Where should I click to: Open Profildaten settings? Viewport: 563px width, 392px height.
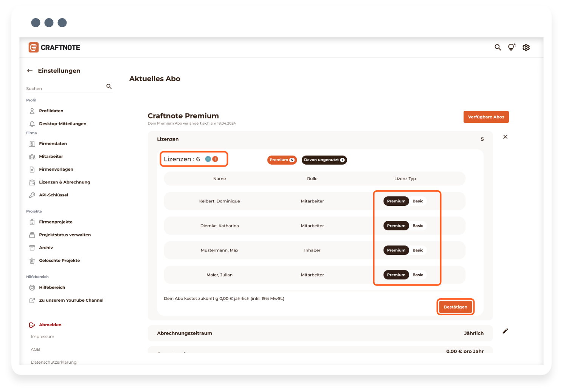pos(51,111)
